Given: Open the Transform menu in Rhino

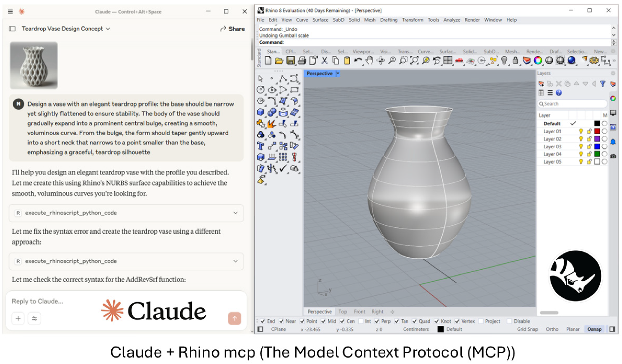Looking at the screenshot, I should pyautogui.click(x=413, y=20).
